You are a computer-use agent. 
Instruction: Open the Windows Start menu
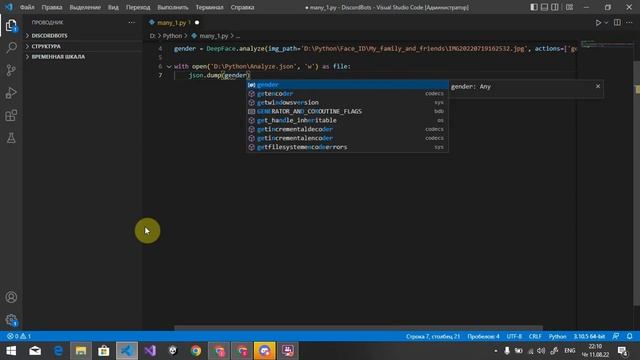[x=11, y=351]
